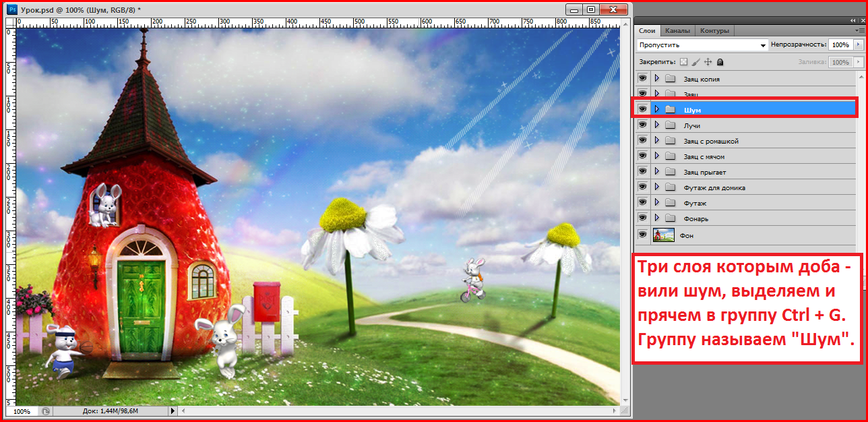Expand the Заяц копия group
The width and height of the screenshot is (868, 422).
pos(656,78)
